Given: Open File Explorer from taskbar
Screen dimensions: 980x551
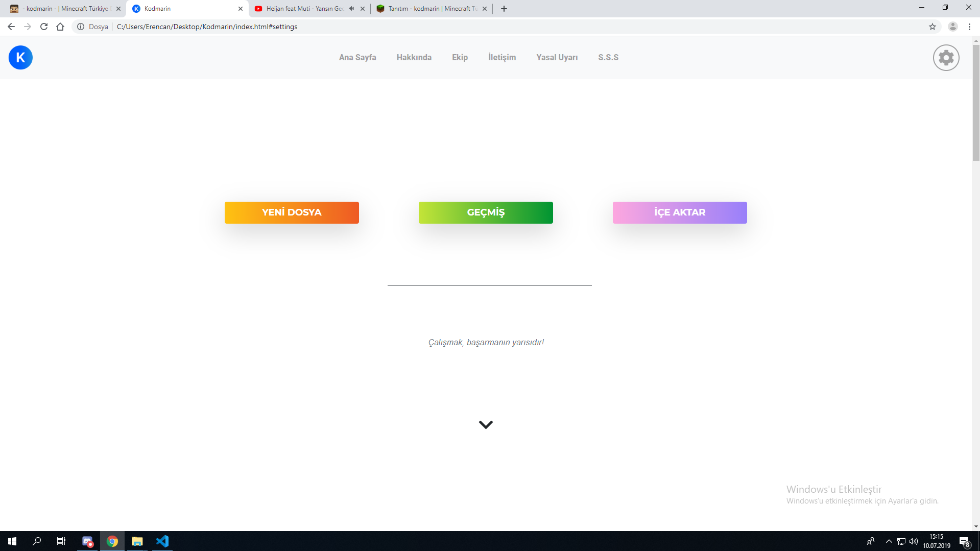Looking at the screenshot, I should 137,541.
